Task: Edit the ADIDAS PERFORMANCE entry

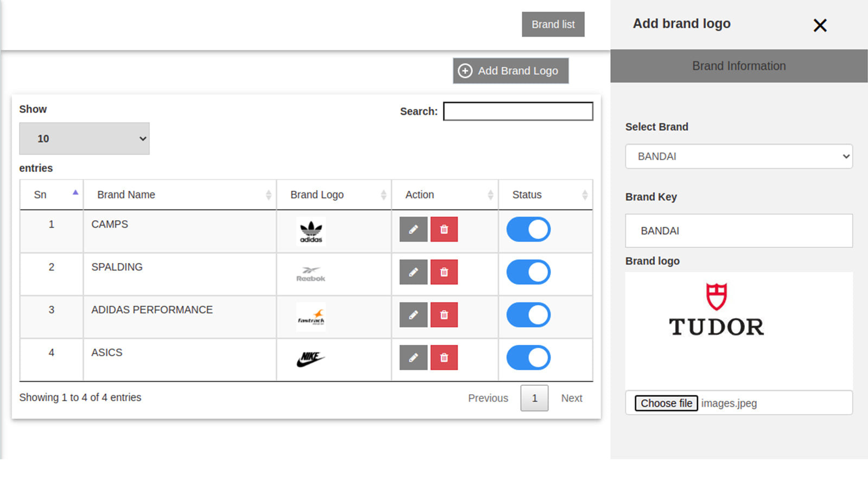Action: [x=413, y=315]
